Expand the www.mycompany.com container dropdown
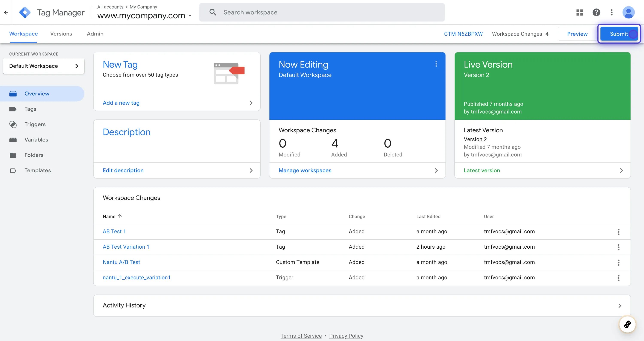The width and height of the screenshot is (644, 341). pos(190,15)
